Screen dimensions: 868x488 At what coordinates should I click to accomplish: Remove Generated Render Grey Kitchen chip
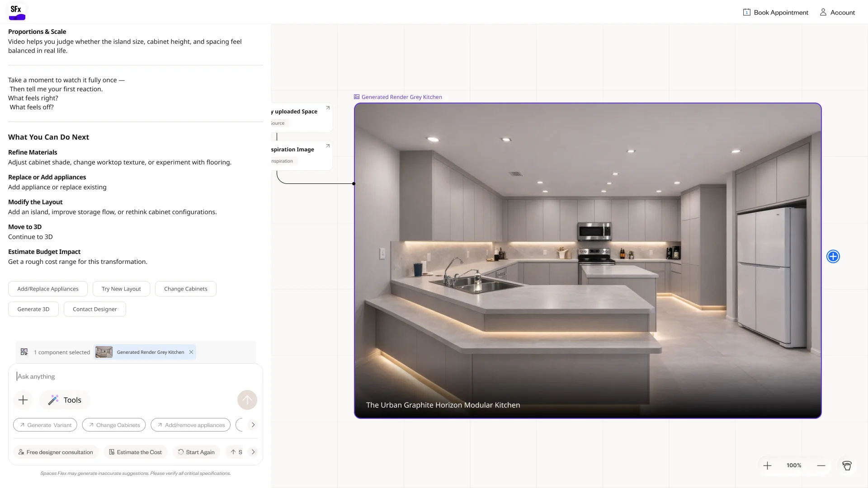tap(191, 352)
